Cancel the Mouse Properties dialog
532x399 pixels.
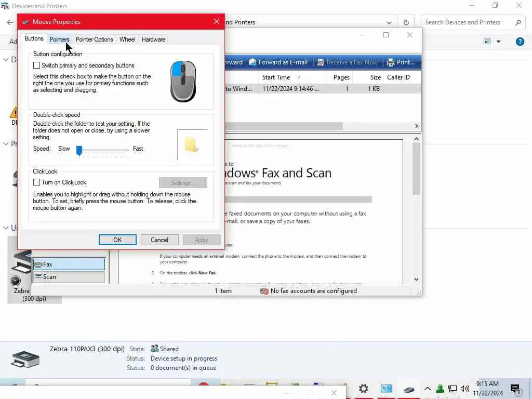click(x=159, y=240)
